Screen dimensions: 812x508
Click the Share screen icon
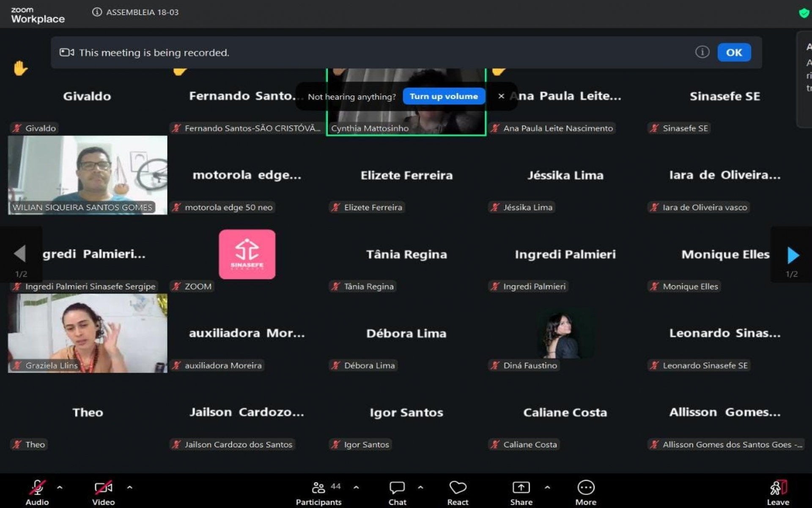click(521, 488)
